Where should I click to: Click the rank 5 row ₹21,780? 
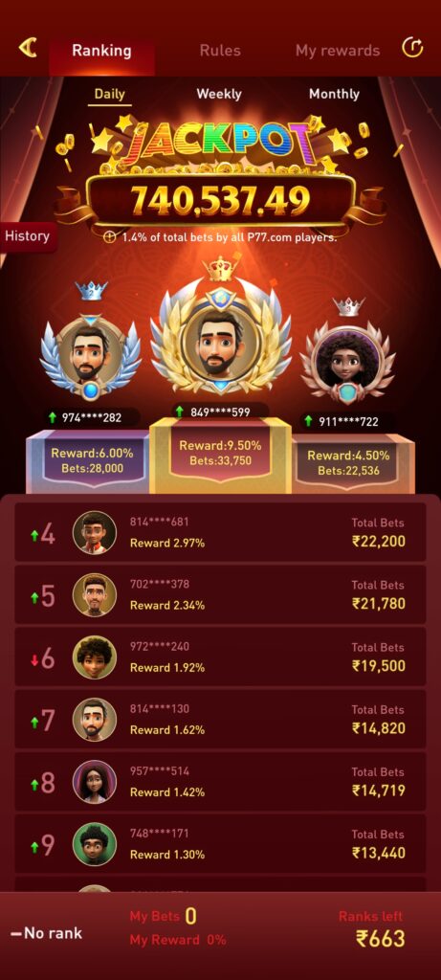(220, 594)
